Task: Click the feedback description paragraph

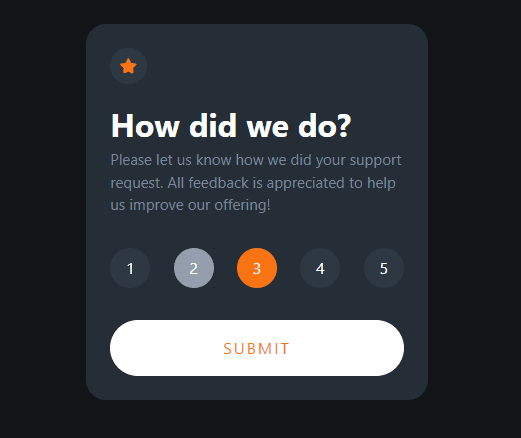Action: pos(256,183)
